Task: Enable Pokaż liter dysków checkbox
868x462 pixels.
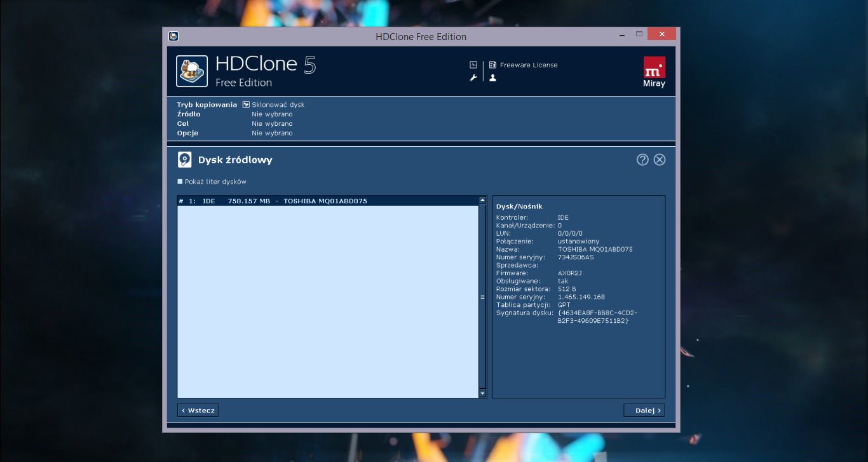Action: (x=180, y=182)
